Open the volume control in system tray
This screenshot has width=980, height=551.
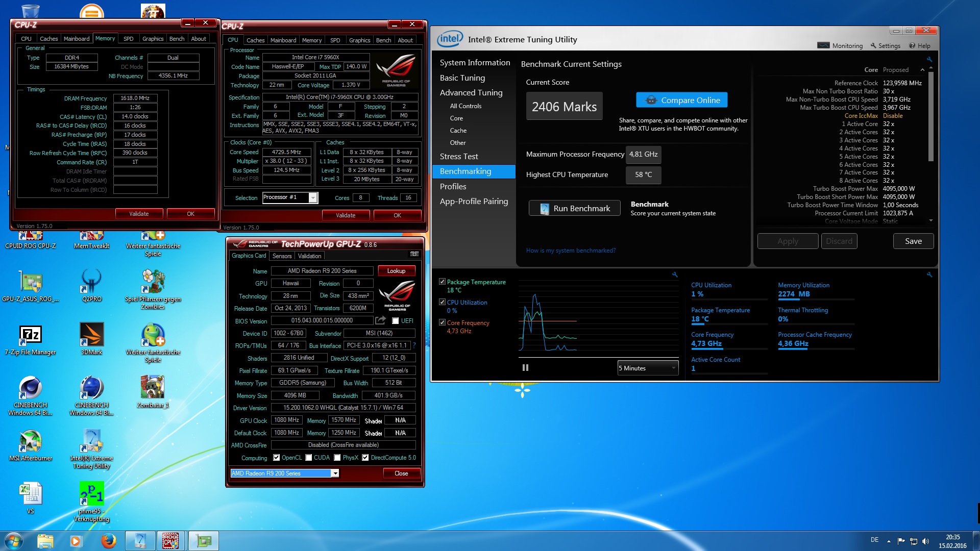pos(926,541)
